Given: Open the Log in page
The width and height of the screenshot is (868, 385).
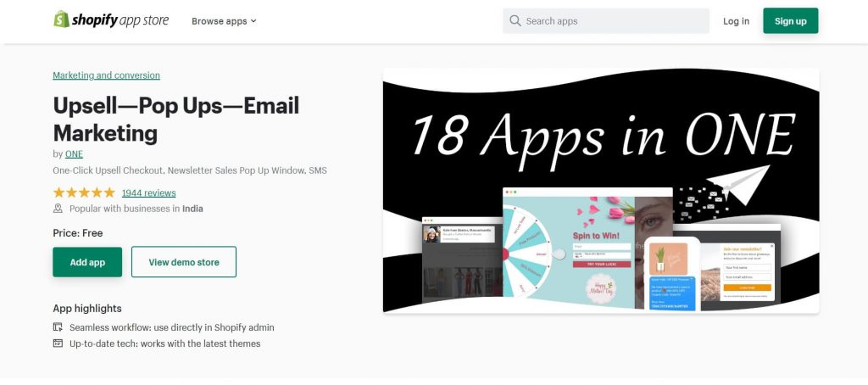Looking at the screenshot, I should pos(736,21).
